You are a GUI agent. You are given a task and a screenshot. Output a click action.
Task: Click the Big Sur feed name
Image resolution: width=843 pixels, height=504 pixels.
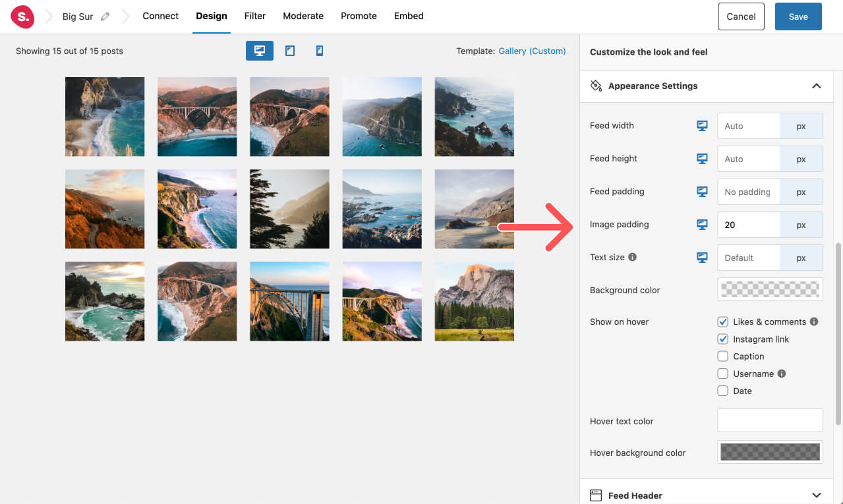point(78,16)
